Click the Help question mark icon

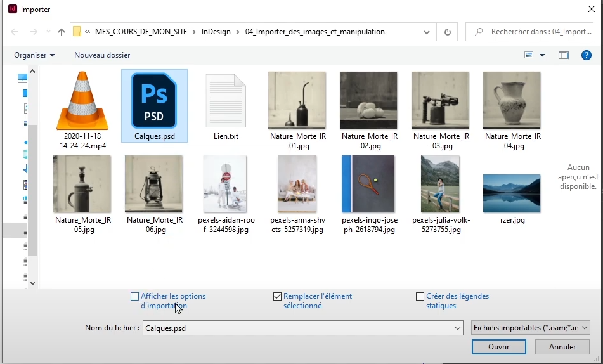pyautogui.click(x=587, y=55)
